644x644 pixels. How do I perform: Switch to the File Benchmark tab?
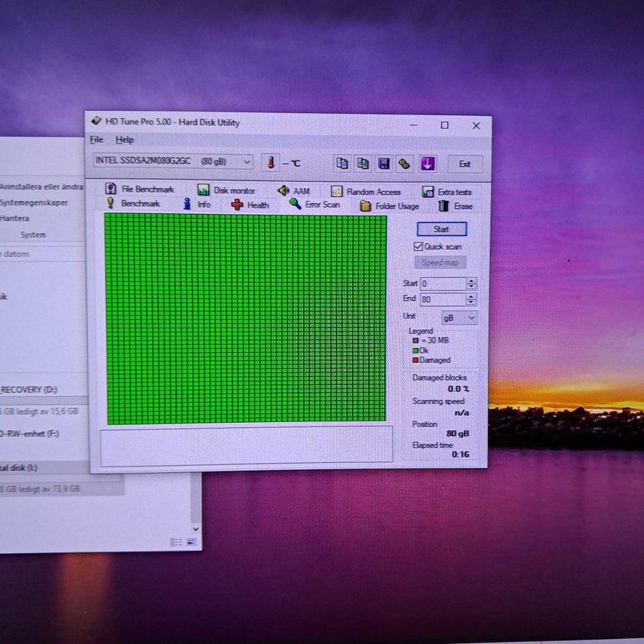pos(140,189)
